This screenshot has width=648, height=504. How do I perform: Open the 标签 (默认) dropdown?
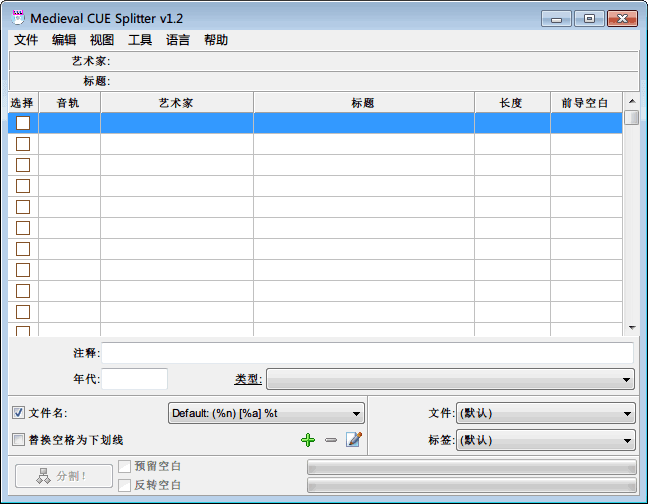(x=545, y=440)
